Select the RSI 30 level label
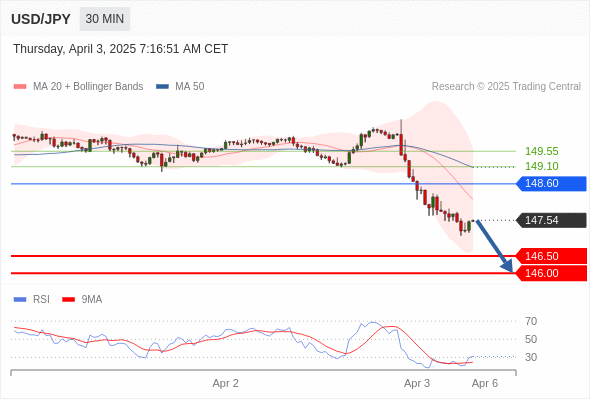Image resolution: width=590 pixels, height=400 pixels. [x=531, y=357]
